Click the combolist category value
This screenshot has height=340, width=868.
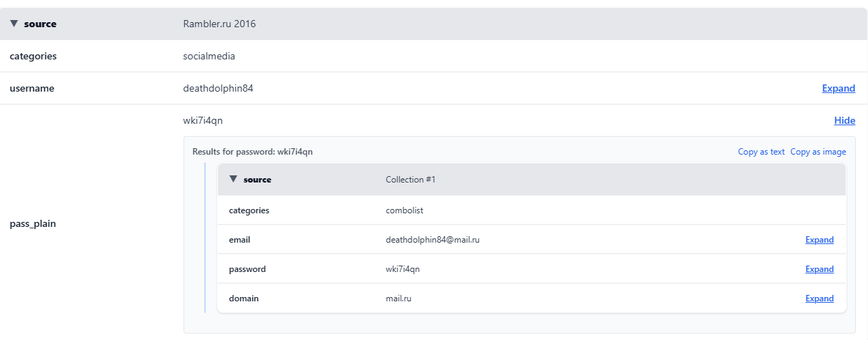(409, 210)
